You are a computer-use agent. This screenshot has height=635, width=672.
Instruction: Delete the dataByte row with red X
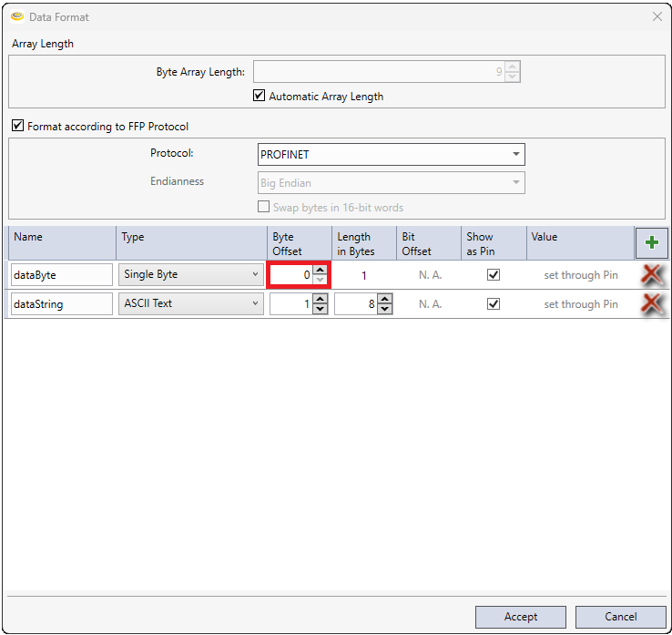(650, 275)
